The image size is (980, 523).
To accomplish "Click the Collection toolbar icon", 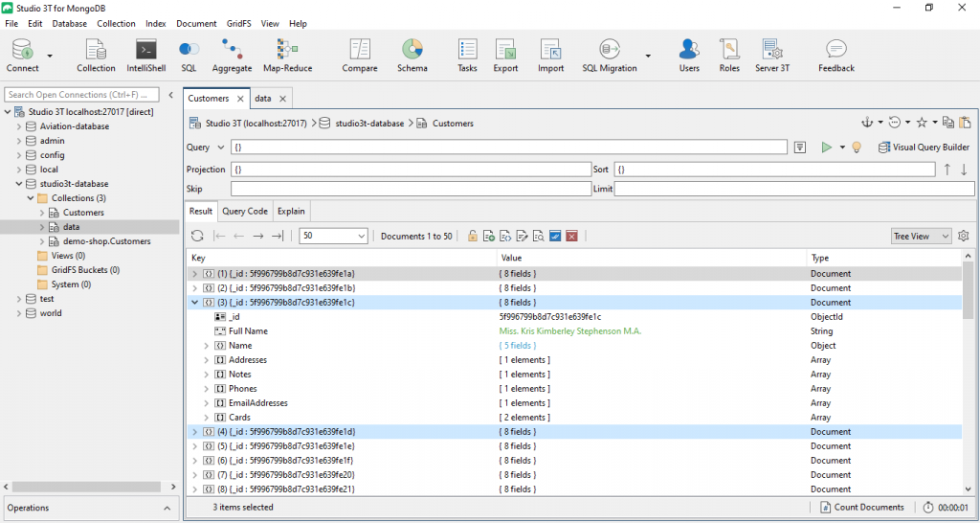I will tap(96, 56).
